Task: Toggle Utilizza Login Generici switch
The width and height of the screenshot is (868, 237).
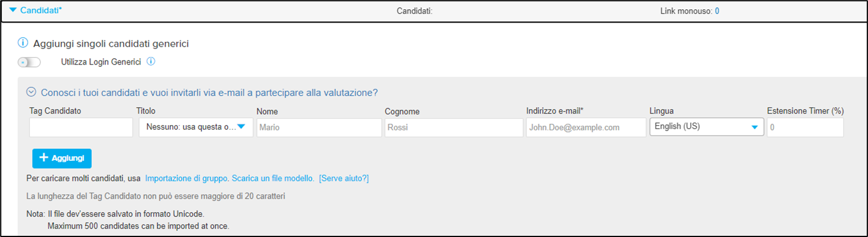Action: pos(29,62)
